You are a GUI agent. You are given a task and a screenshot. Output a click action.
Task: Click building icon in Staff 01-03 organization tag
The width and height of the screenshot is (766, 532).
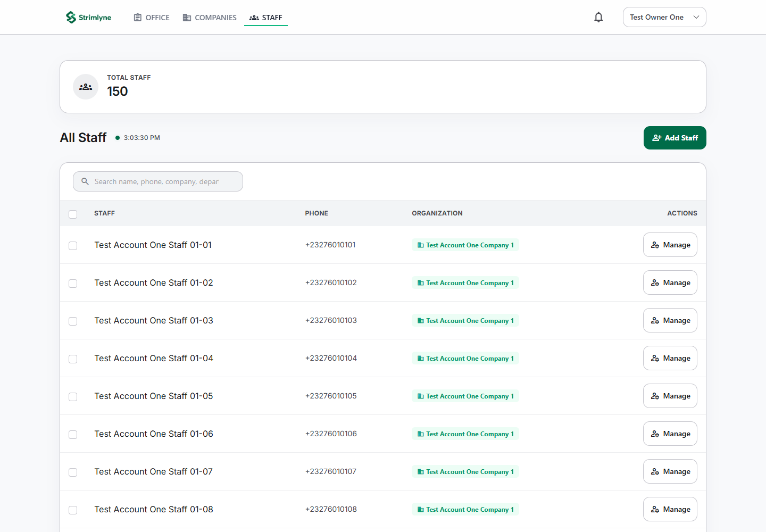coord(421,321)
